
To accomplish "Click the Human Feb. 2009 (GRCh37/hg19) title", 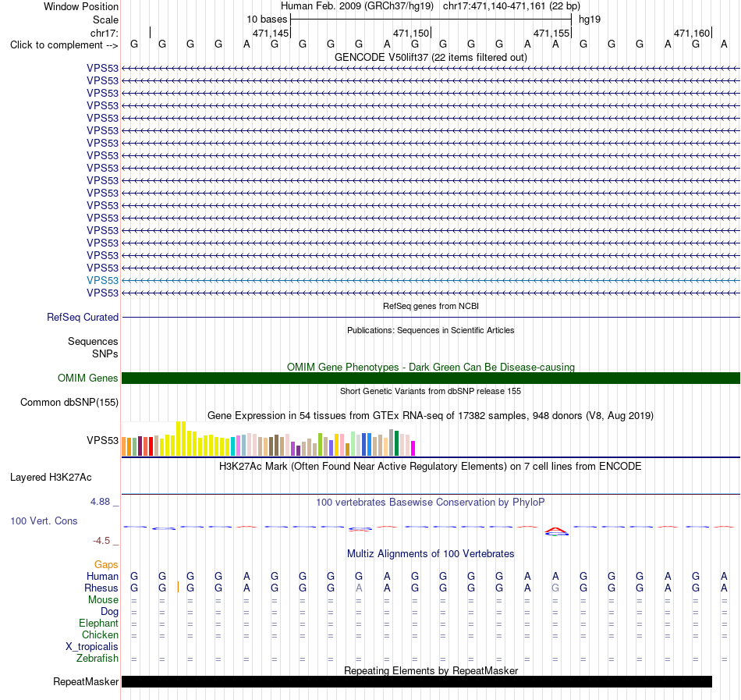I will click(x=356, y=6).
